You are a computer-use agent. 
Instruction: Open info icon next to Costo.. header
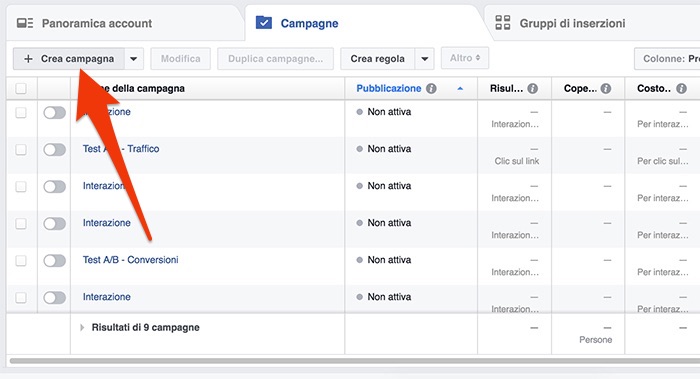click(x=681, y=88)
